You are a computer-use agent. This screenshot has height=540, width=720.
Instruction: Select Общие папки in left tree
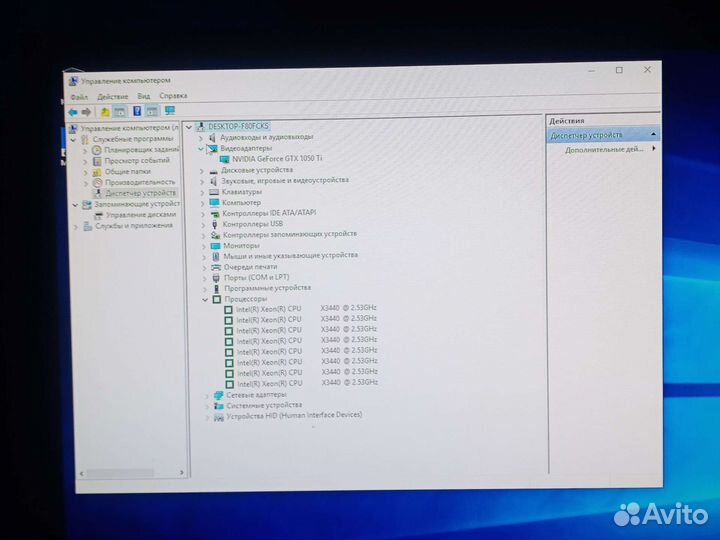pos(128,172)
